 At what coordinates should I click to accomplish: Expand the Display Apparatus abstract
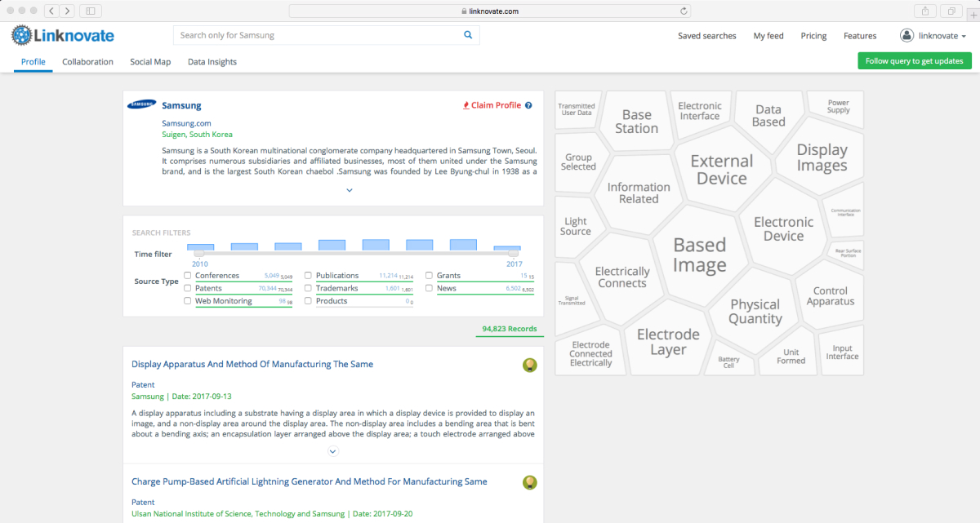(x=332, y=451)
